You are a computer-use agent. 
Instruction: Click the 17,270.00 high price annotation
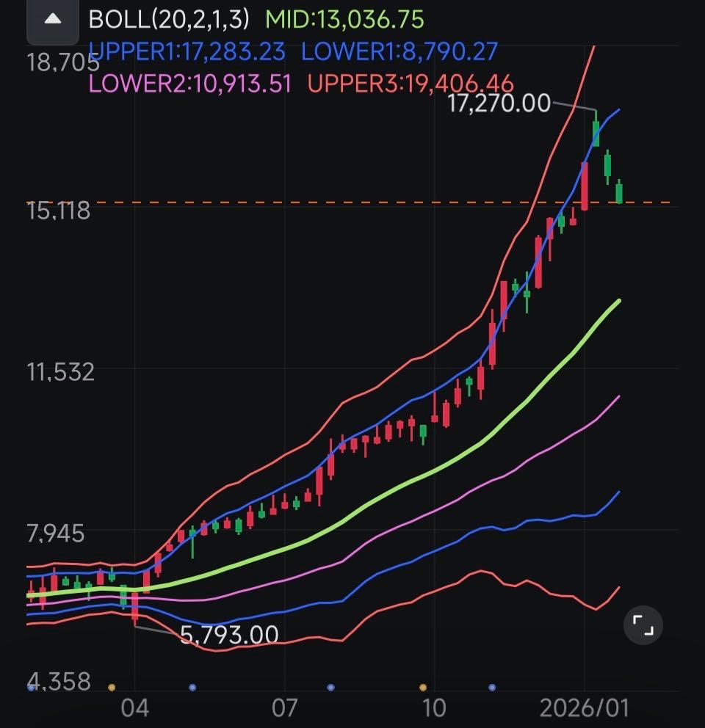pos(499,103)
